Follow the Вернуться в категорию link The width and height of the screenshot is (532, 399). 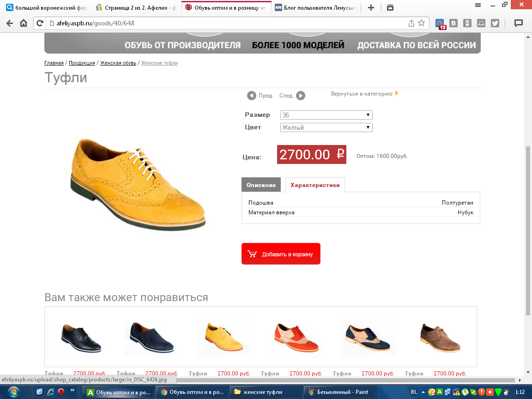(362, 94)
